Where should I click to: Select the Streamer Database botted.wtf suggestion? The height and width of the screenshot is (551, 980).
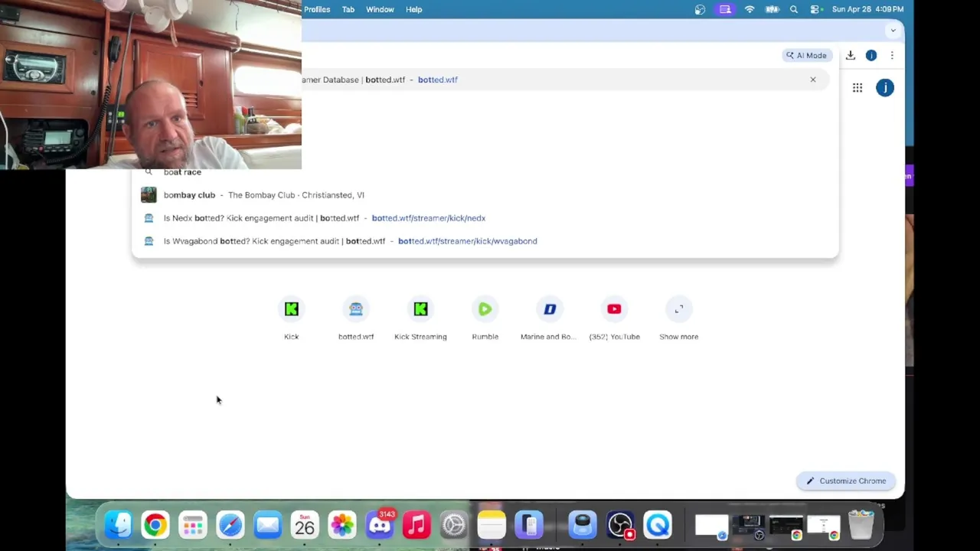(x=565, y=80)
